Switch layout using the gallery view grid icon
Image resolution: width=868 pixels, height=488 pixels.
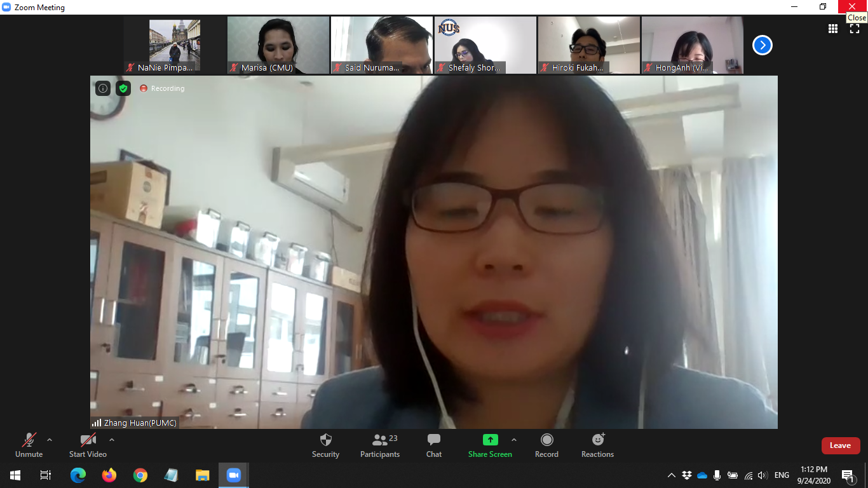point(833,29)
